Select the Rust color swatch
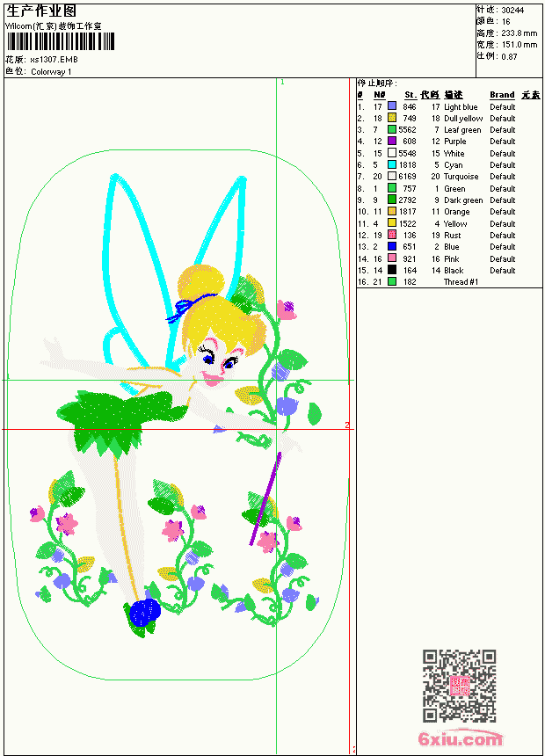The height and width of the screenshot is (756, 545). tap(392, 235)
